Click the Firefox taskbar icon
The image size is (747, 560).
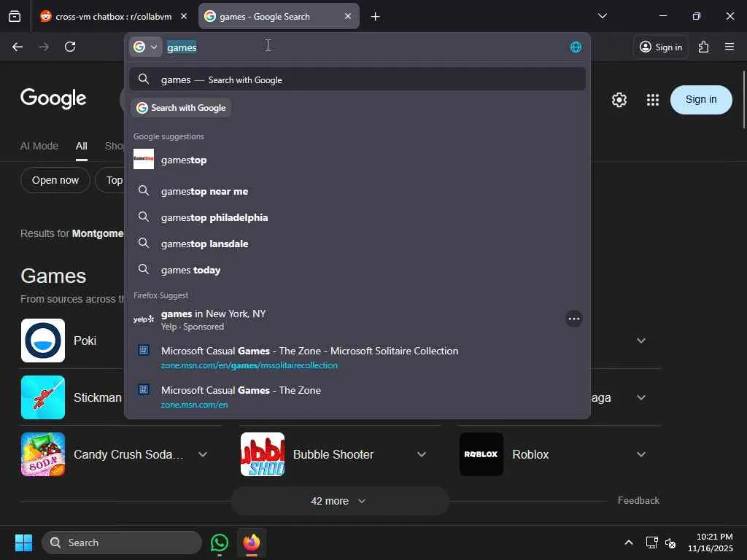[252, 542]
